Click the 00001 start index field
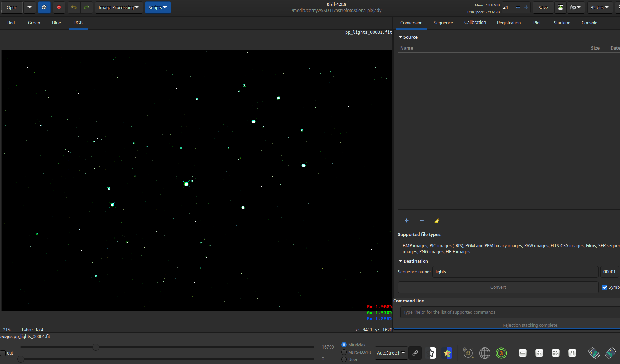Viewport: 620px width, 364px height. tap(609, 272)
